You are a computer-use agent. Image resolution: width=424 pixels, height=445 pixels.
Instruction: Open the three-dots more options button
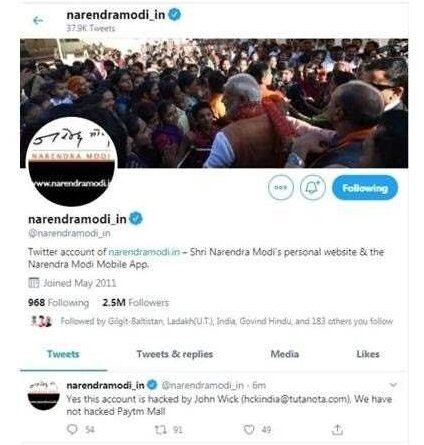point(281,187)
